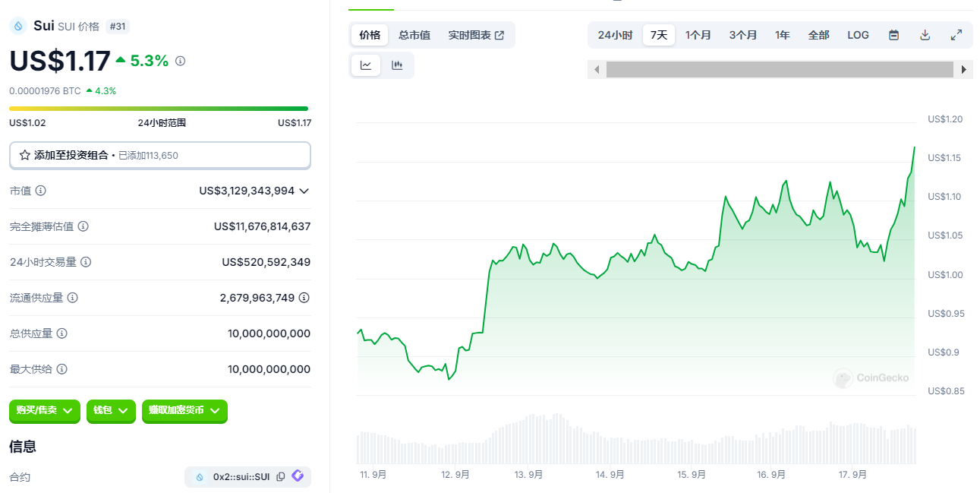Viewport: 980px width, 493px height.
Task: Click right arrow of chart scrollbar
Action: [964, 69]
